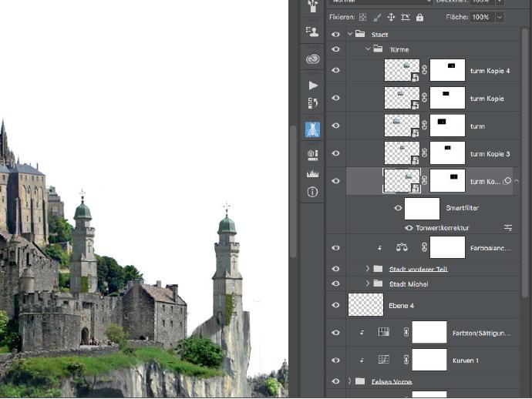Click Fläche fill value field

tap(483, 17)
